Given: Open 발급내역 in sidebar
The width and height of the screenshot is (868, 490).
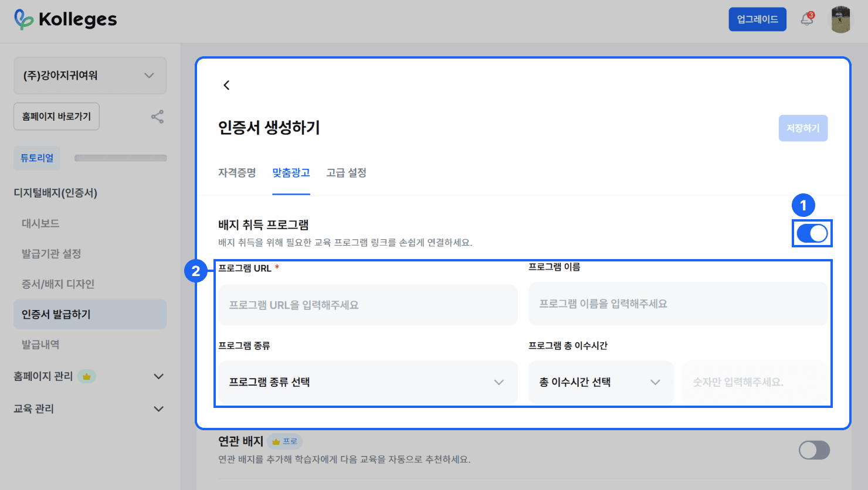Looking at the screenshot, I should coord(40,345).
